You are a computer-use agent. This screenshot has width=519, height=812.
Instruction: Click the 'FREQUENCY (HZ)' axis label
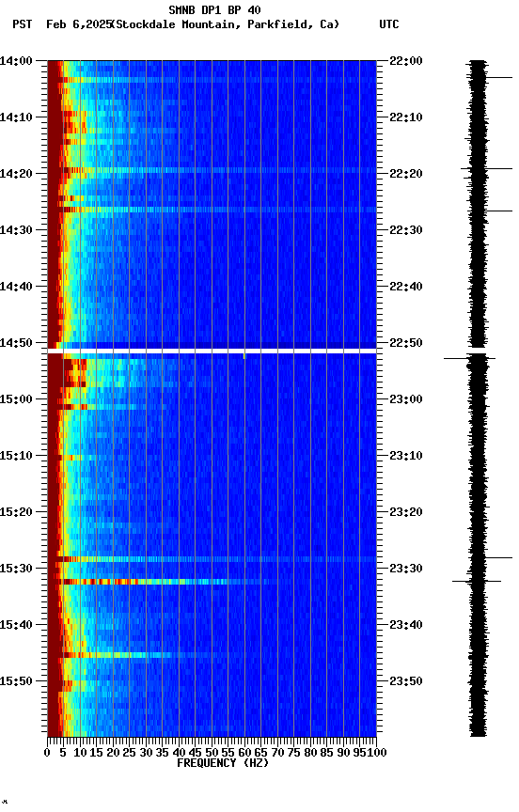pyautogui.click(x=223, y=763)
